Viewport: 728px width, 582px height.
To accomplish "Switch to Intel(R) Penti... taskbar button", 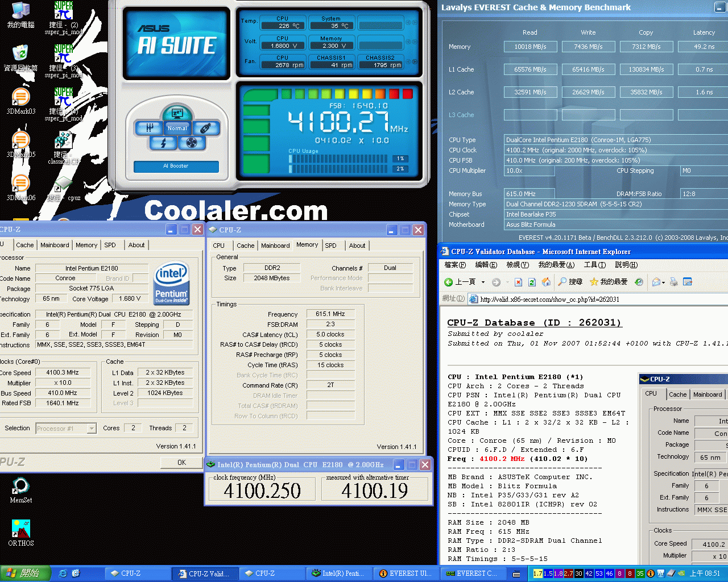I will 339,573.
